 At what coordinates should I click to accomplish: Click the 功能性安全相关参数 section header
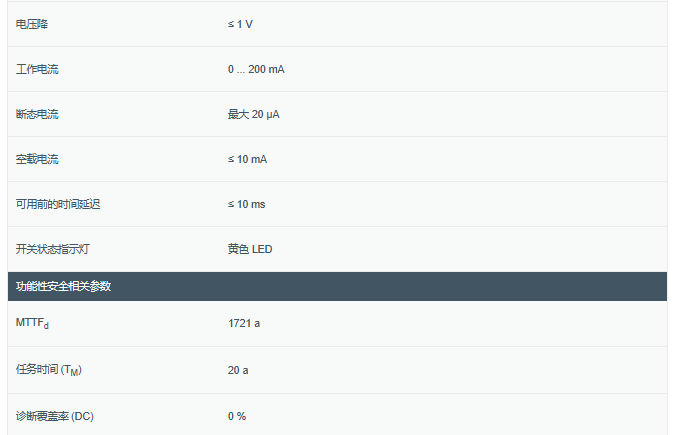[x=63, y=286]
